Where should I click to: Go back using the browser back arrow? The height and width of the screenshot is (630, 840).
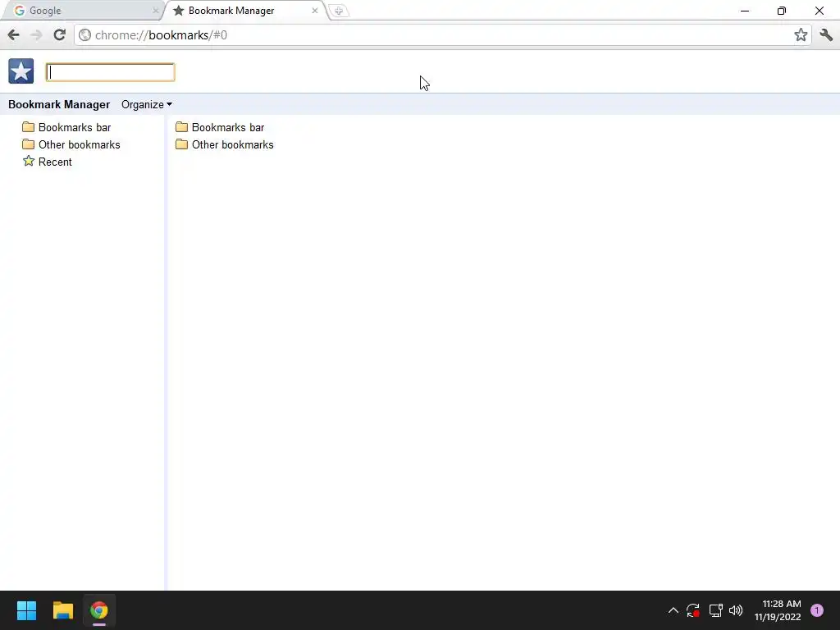13,34
